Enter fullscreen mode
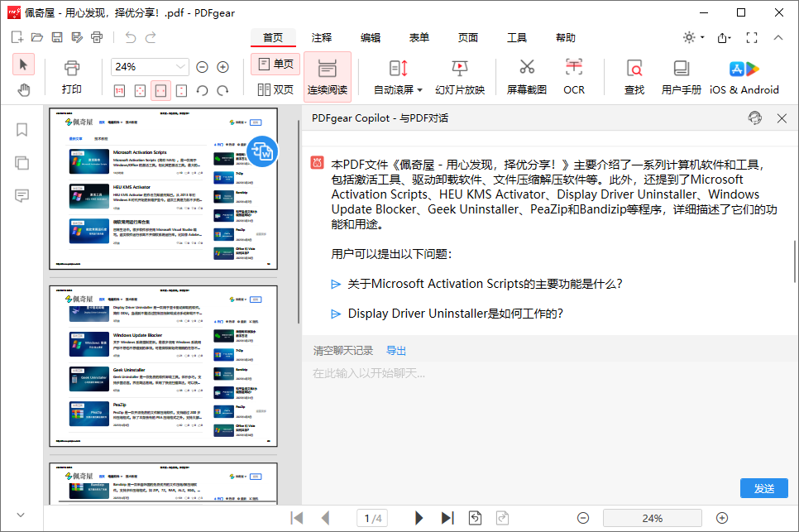 752,37
